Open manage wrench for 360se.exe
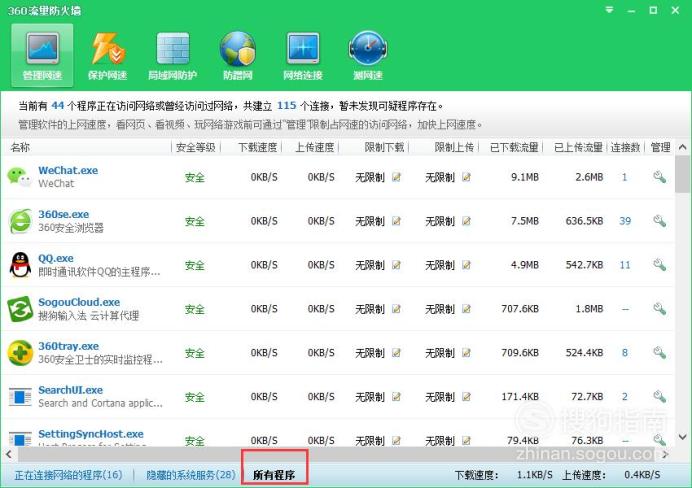Screen dimensions: 692x488 click(659, 221)
